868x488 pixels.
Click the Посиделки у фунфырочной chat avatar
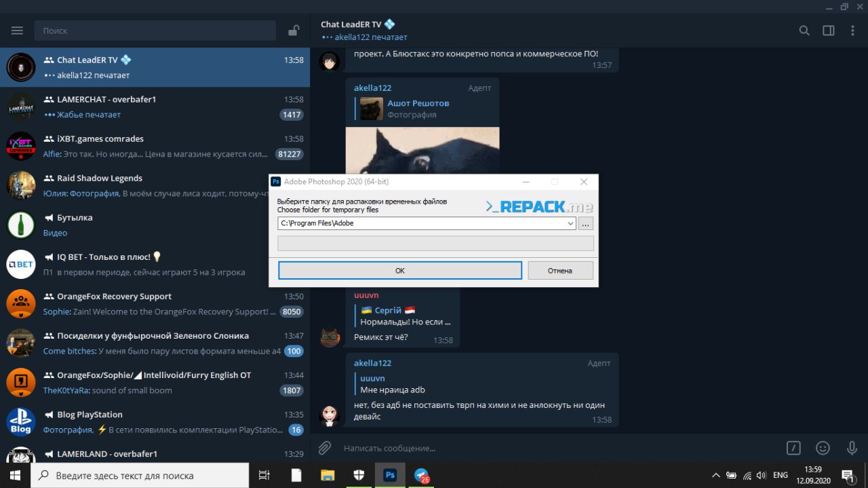click(21, 343)
